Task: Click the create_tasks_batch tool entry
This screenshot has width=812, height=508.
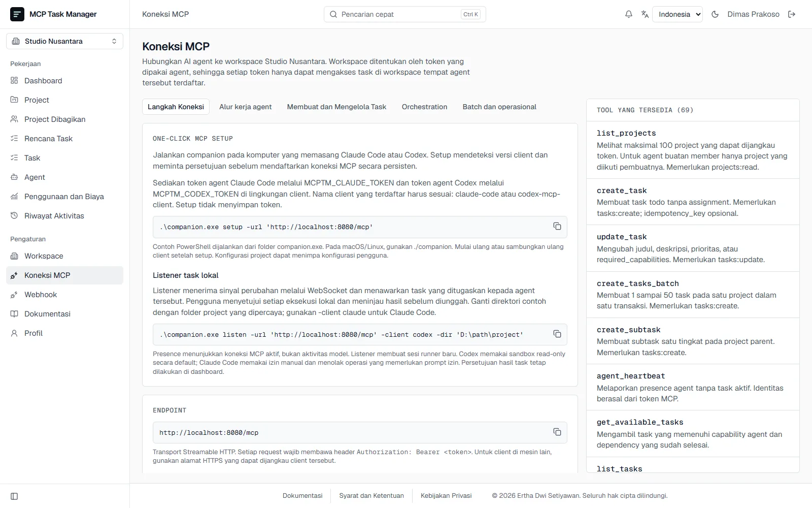Action: [x=693, y=295]
